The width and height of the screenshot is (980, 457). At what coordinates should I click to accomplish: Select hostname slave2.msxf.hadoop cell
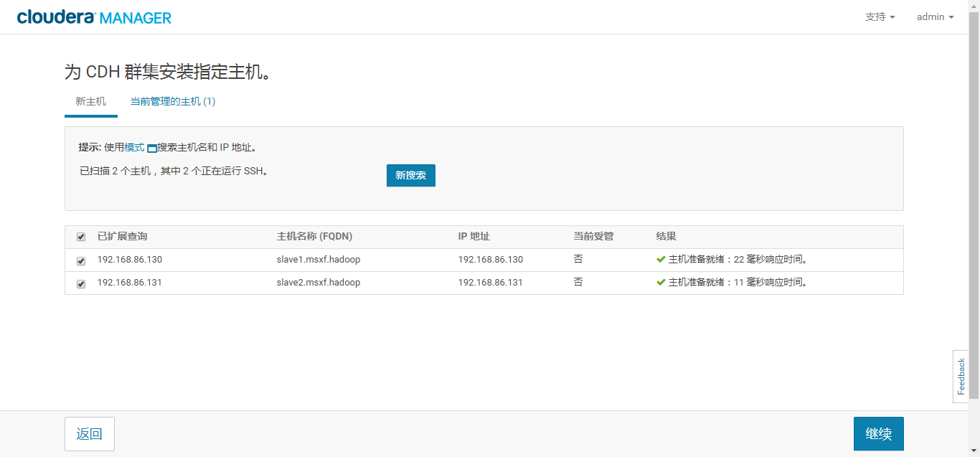coord(319,283)
